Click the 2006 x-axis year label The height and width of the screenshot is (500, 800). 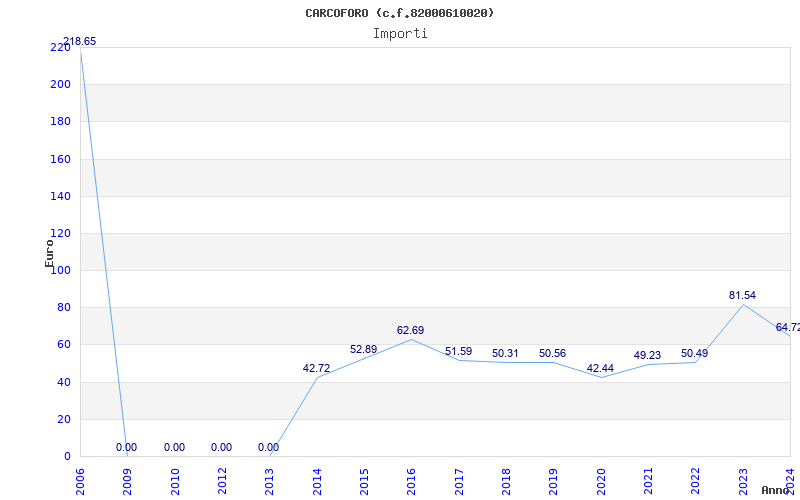[80, 482]
